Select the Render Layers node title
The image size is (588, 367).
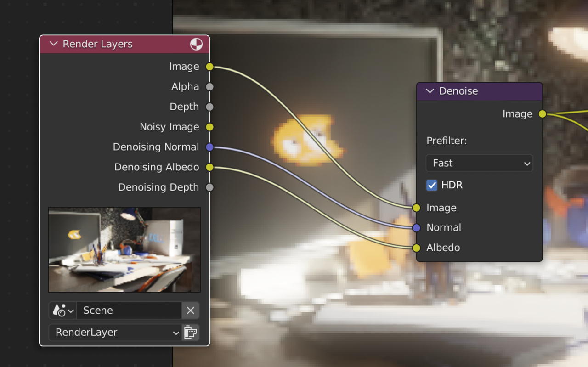[97, 44]
